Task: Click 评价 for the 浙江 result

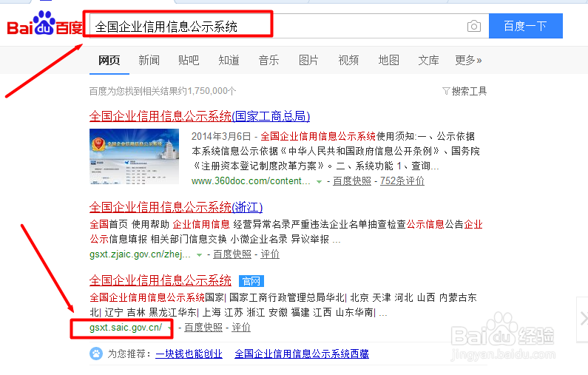Action: point(270,254)
